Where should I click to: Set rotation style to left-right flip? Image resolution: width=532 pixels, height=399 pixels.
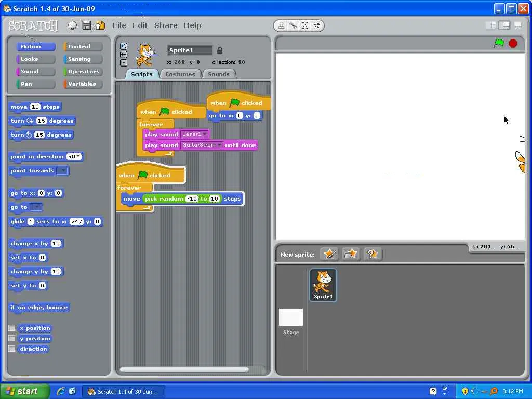(124, 54)
